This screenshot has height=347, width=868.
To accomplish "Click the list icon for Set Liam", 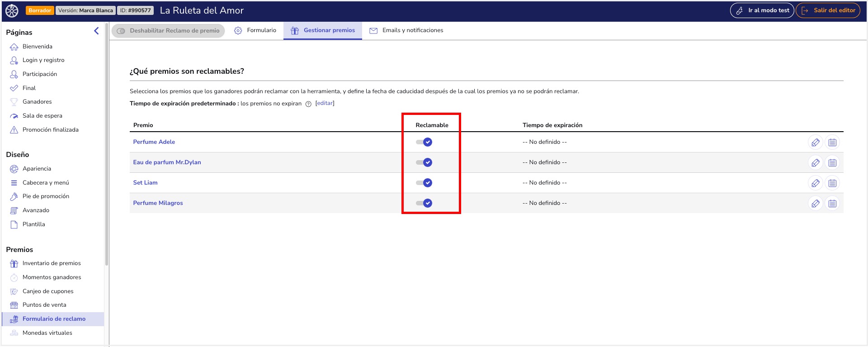I will pyautogui.click(x=832, y=183).
